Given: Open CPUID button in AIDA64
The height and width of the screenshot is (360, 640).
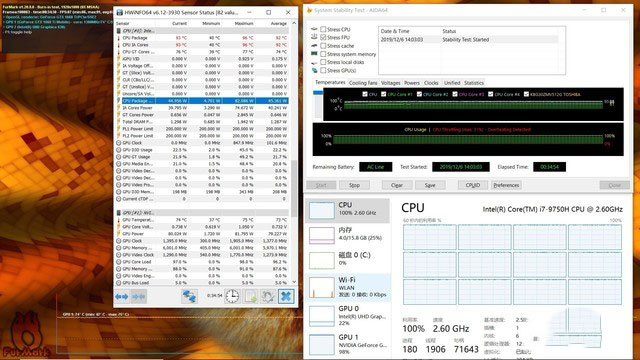Looking at the screenshot, I should coord(473,185).
